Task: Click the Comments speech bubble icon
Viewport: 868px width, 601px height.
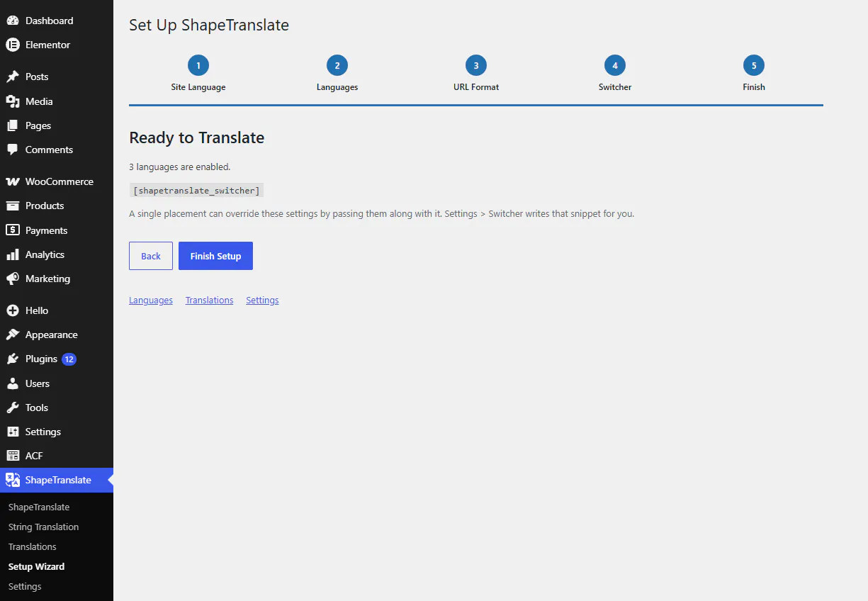Action: click(13, 150)
